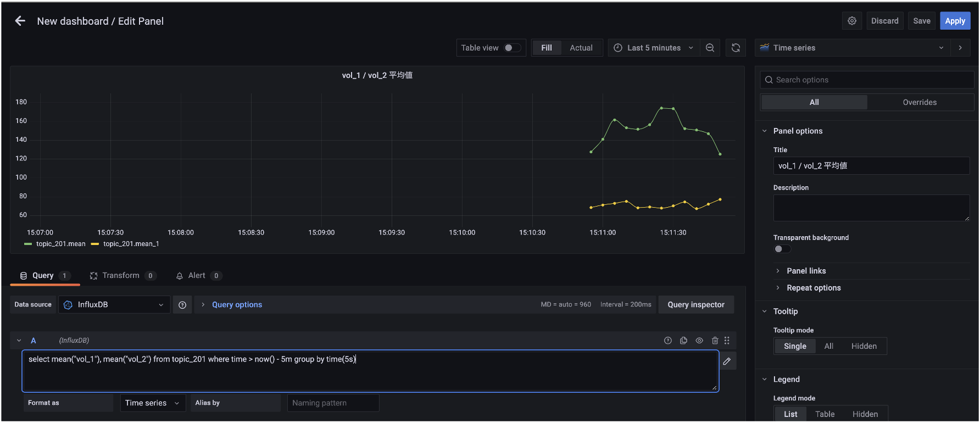The width and height of the screenshot is (980, 423).
Task: Click the search magnifier icon
Action: [769, 80]
